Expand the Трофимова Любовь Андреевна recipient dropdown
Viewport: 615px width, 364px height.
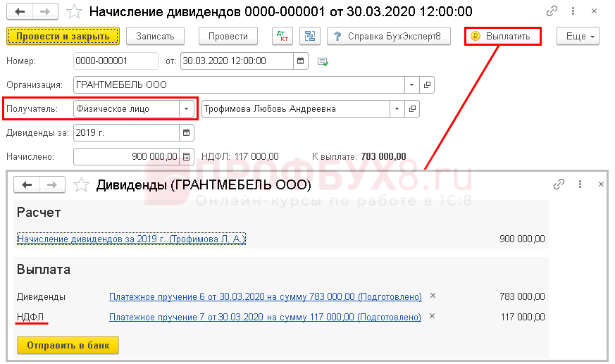click(x=397, y=108)
